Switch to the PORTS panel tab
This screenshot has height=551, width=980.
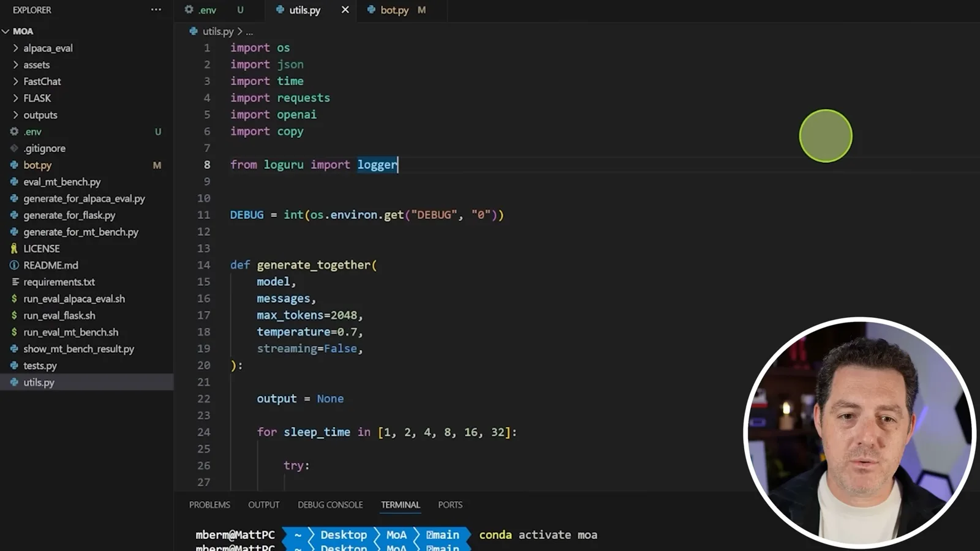pyautogui.click(x=450, y=504)
